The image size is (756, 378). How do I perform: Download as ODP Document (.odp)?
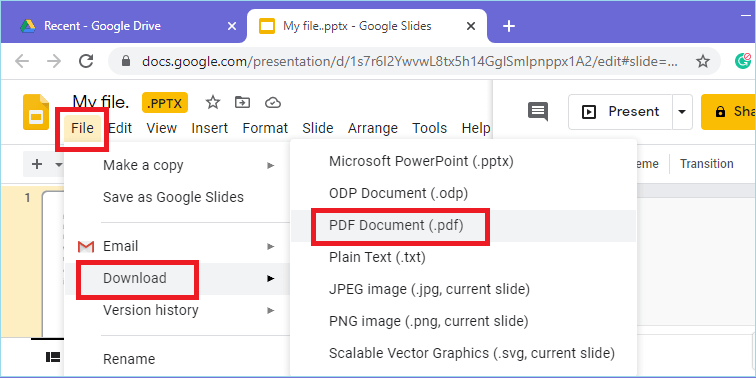coord(463,193)
